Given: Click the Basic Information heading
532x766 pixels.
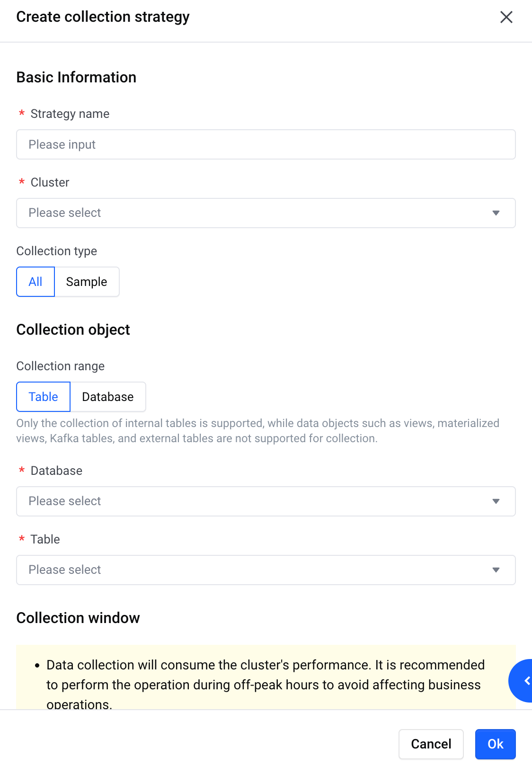Looking at the screenshot, I should (x=76, y=77).
